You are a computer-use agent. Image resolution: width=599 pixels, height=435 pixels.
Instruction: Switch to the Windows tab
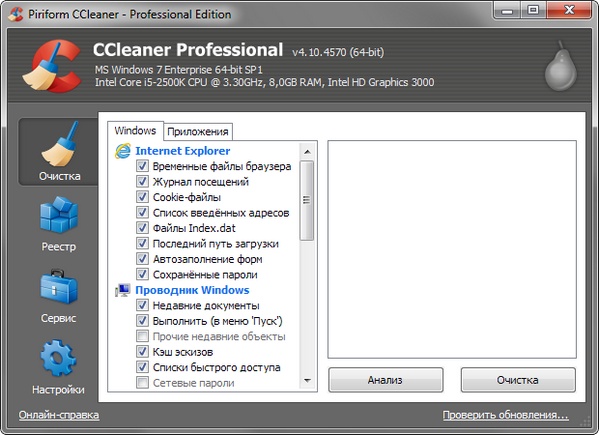pos(135,131)
